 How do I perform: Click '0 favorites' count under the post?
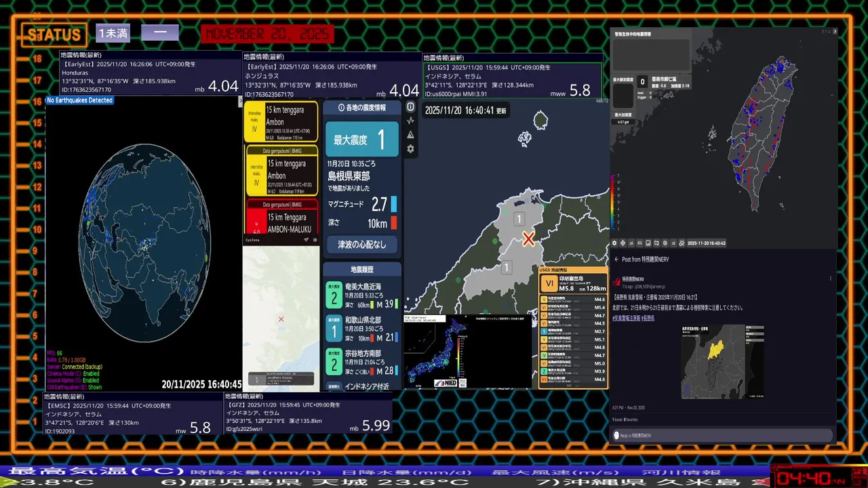coord(631,420)
